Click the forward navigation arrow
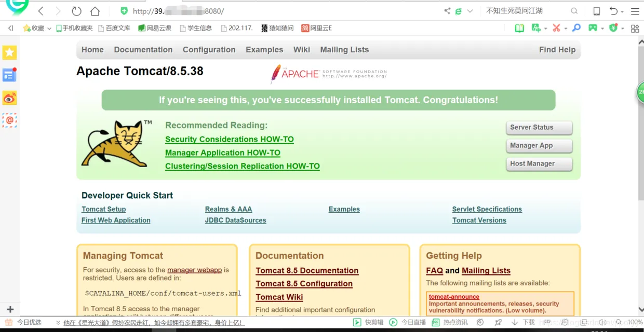This screenshot has width=644, height=332. pyautogui.click(x=58, y=11)
